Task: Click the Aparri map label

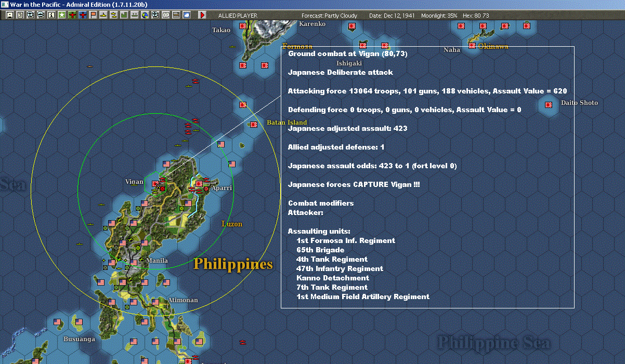Action: (222, 188)
